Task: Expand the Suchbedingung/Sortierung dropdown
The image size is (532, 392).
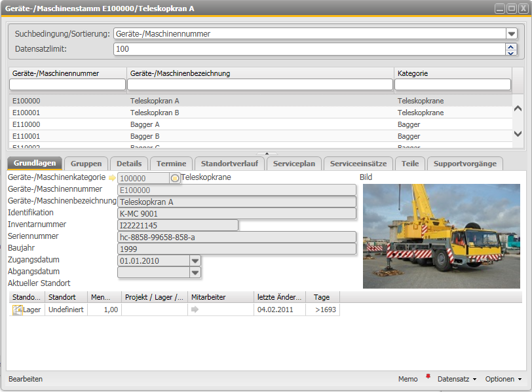Action: [x=511, y=33]
